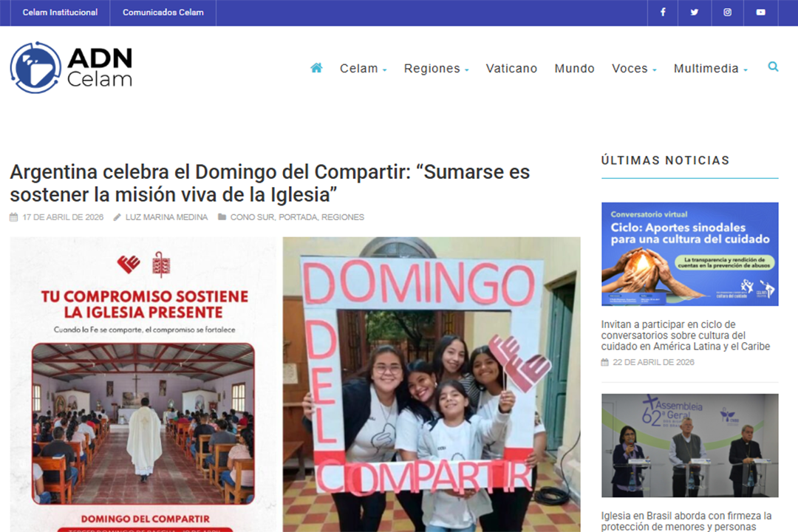Viewport: 798px width, 532px height.
Task: Expand the Multimedia dropdown menu
Action: (x=711, y=68)
